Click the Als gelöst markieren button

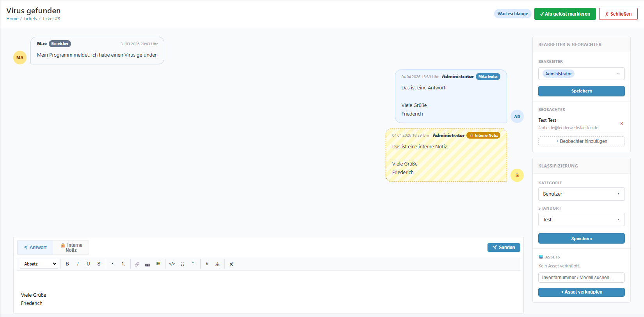tap(565, 14)
